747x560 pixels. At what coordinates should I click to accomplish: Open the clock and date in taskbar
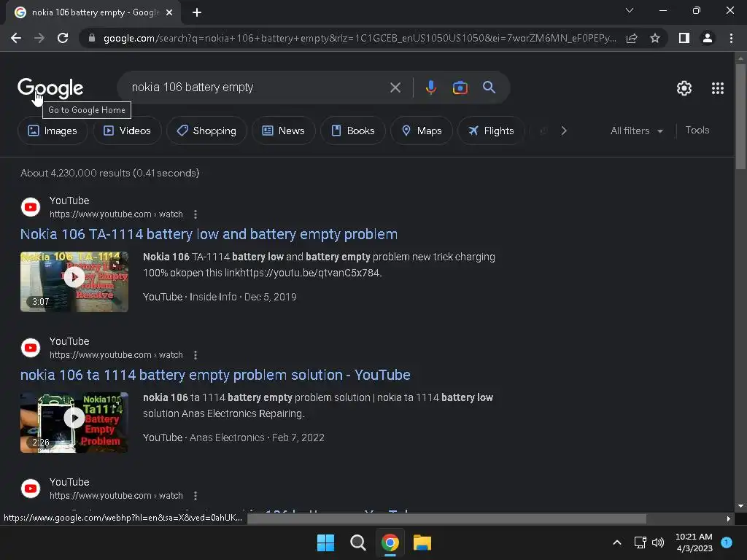(694, 542)
